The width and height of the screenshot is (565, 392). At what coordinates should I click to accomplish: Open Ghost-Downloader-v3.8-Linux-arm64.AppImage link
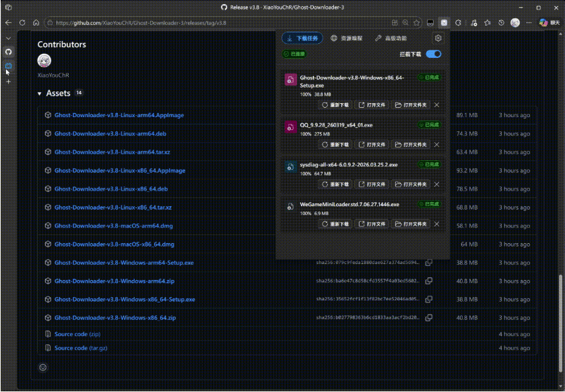tap(119, 115)
